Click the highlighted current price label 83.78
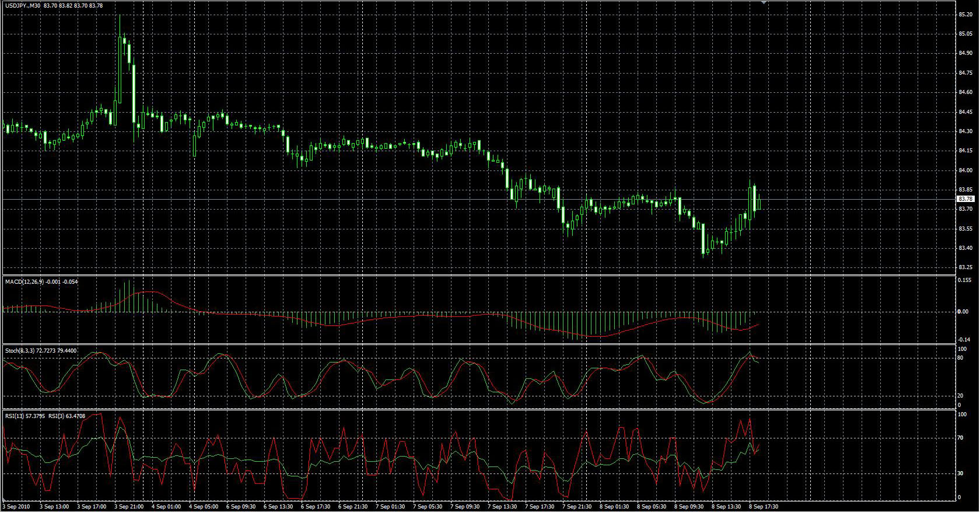The image size is (980, 512). [x=965, y=199]
